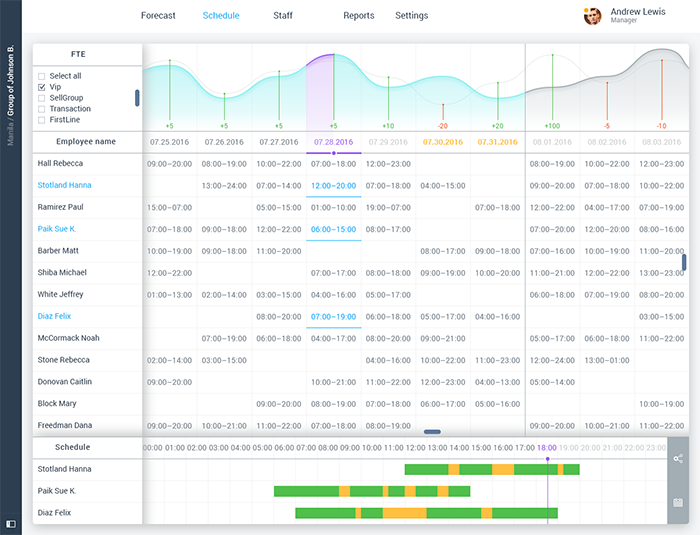Screen dimensions: 700x535
Task: Click the horizontal divider handle above the timeline
Action: [432, 432]
